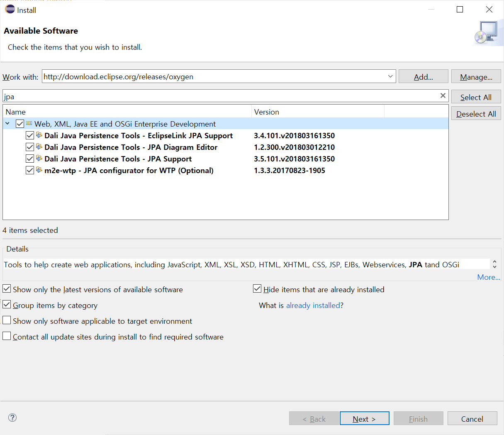
Task: Select Dali Java Persistence Tools - JPA Diagram Editor
Action: click(131, 147)
